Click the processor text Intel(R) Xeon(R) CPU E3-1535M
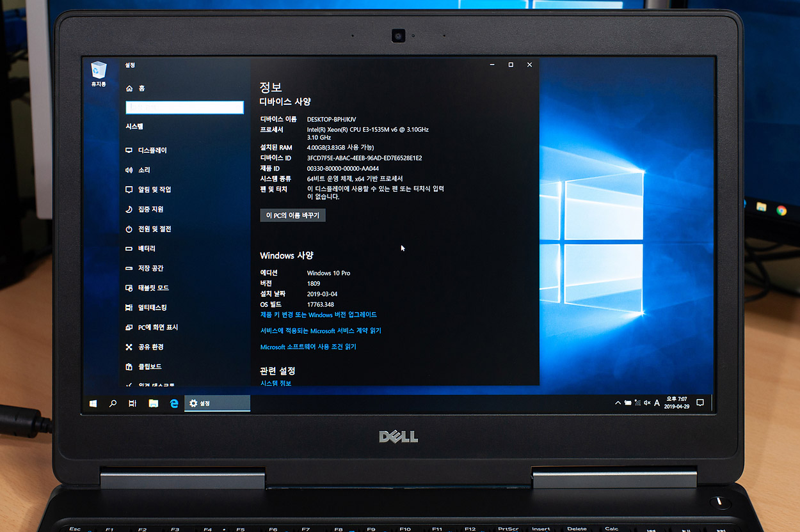The image size is (800, 532). [x=368, y=130]
